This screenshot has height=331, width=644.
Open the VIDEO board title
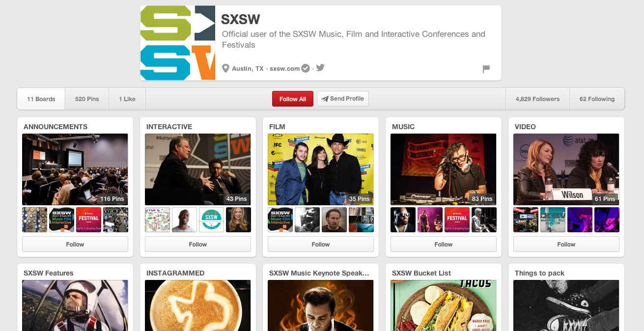(525, 127)
